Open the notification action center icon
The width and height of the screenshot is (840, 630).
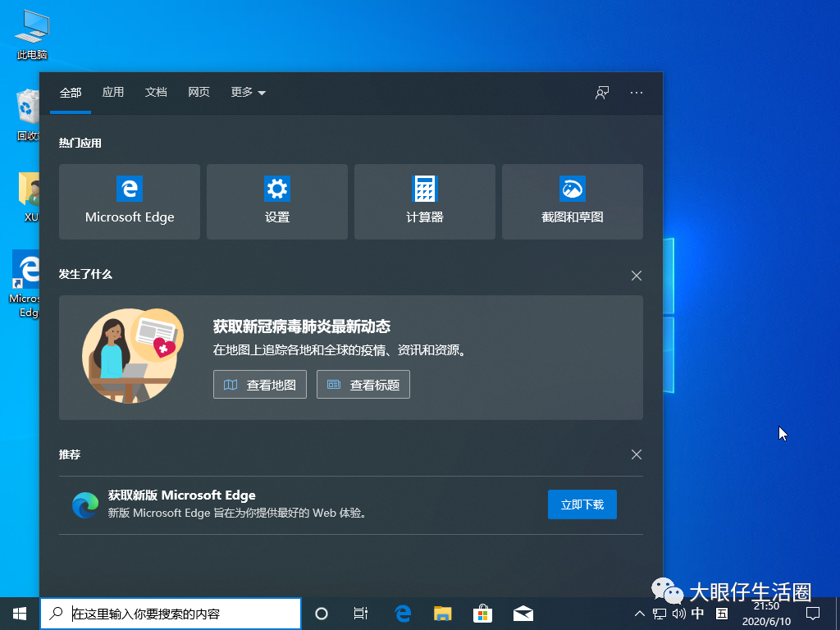click(x=813, y=614)
